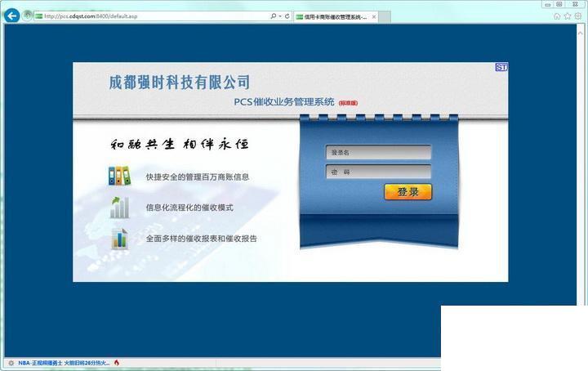Click text 信息化流程化的催收模式
The image size is (588, 371).
coord(189,208)
